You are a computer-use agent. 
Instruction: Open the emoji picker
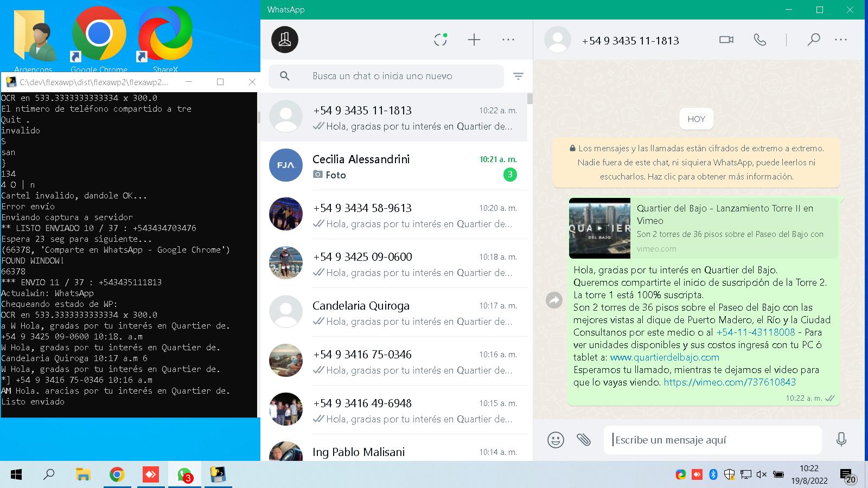556,440
